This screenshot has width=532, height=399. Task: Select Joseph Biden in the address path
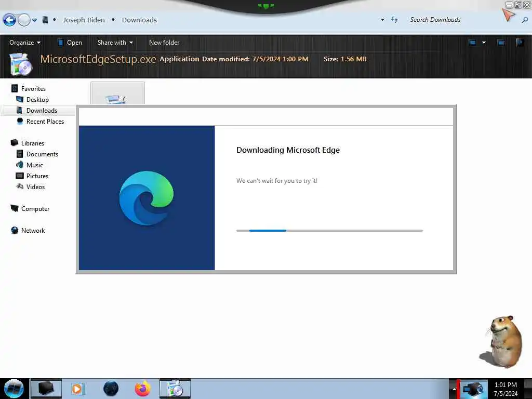pos(84,20)
